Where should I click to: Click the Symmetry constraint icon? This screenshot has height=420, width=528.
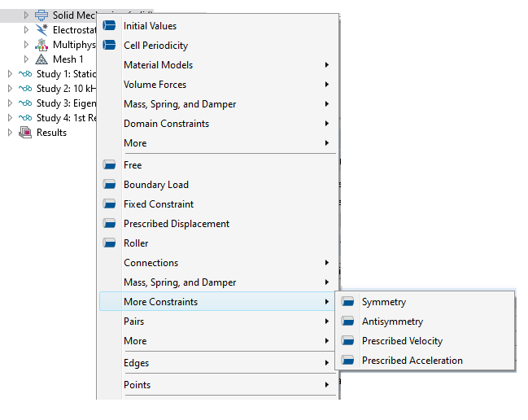(348, 302)
